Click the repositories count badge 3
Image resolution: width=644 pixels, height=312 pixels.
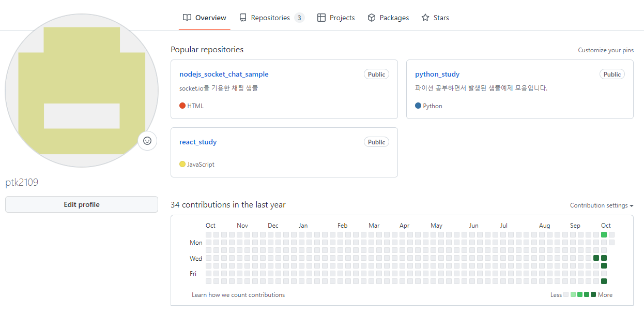[299, 18]
